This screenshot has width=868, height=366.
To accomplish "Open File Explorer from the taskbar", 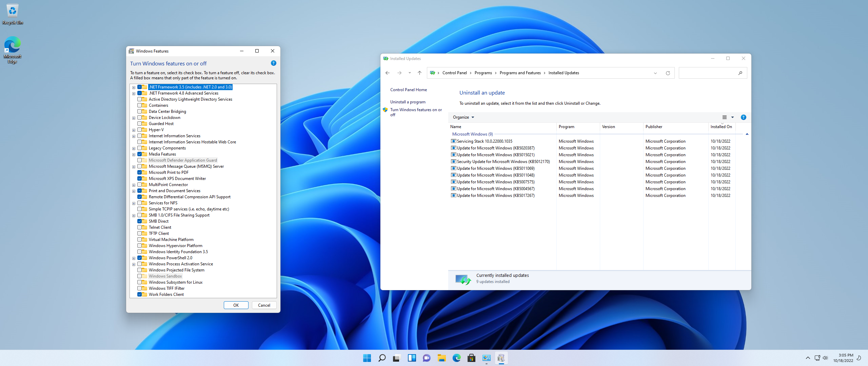I will (441, 358).
